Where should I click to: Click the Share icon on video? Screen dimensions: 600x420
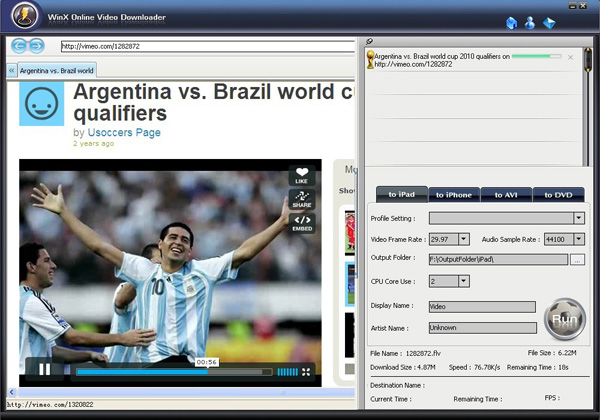click(x=302, y=199)
